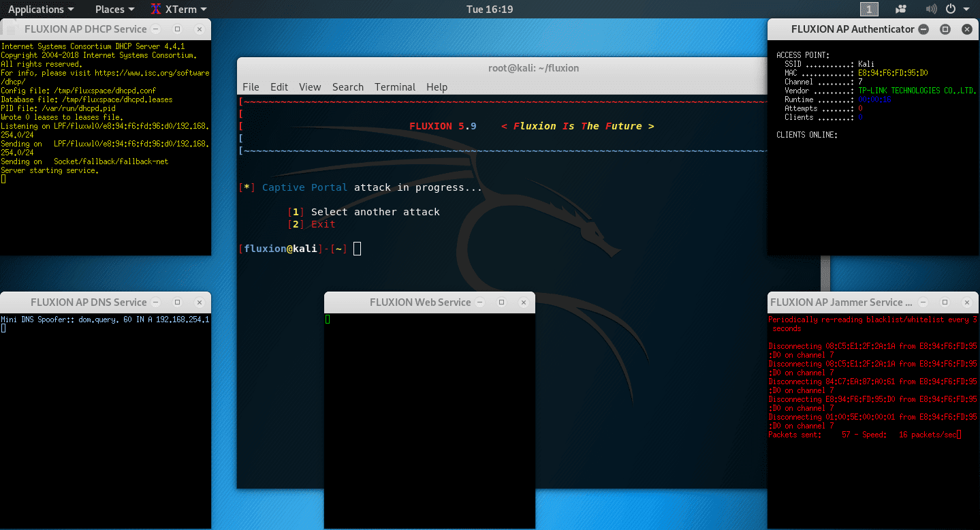Maximize the FLUXION AP Authenticator window

(x=945, y=29)
